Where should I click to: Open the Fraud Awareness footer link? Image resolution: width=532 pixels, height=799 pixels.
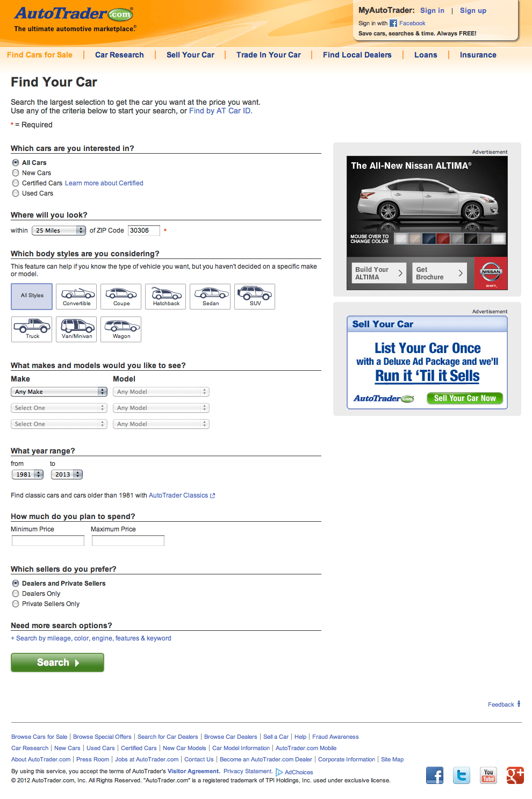coord(335,737)
